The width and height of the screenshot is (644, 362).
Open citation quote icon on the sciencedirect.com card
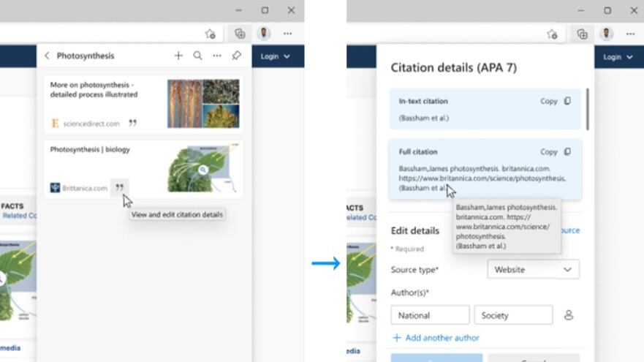132,124
